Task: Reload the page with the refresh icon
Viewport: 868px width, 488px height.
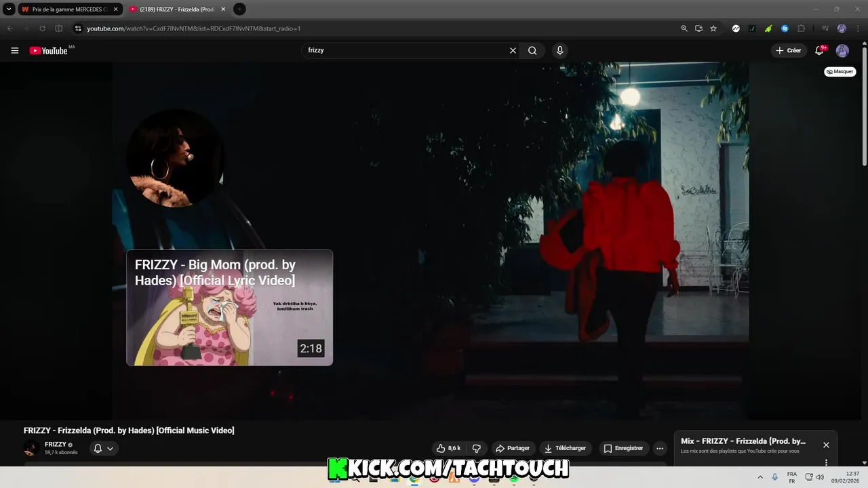Action: (42, 28)
